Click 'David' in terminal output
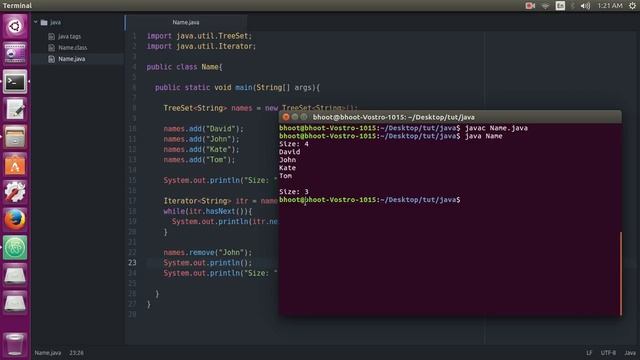 [x=289, y=152]
